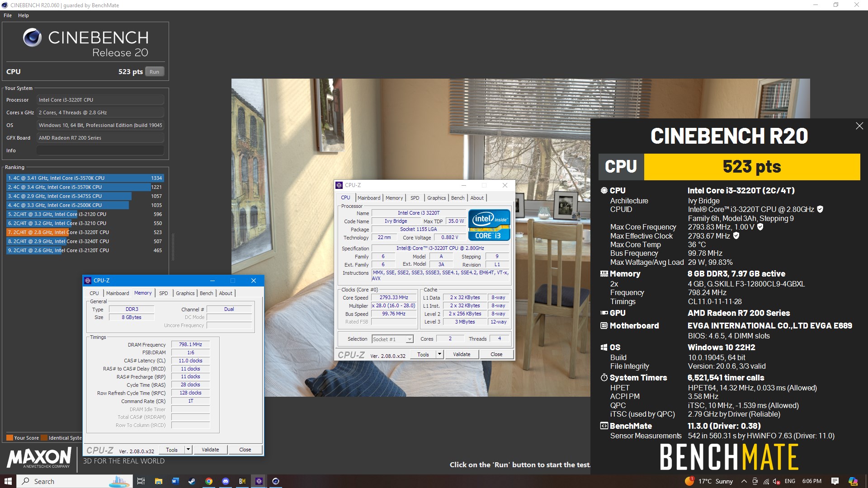Viewport: 868px width, 488px height.
Task: Switch to Mainboard tab in right CPU-Z window
Action: point(368,198)
